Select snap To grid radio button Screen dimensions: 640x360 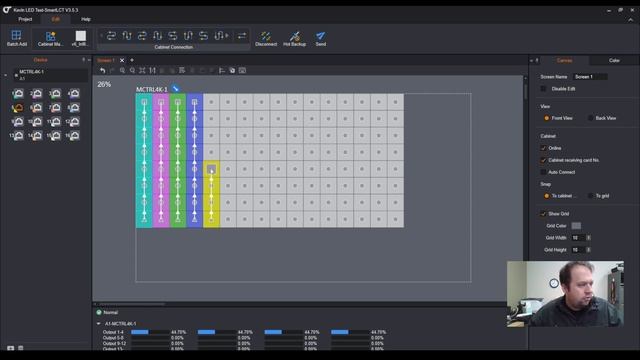tap(590, 196)
